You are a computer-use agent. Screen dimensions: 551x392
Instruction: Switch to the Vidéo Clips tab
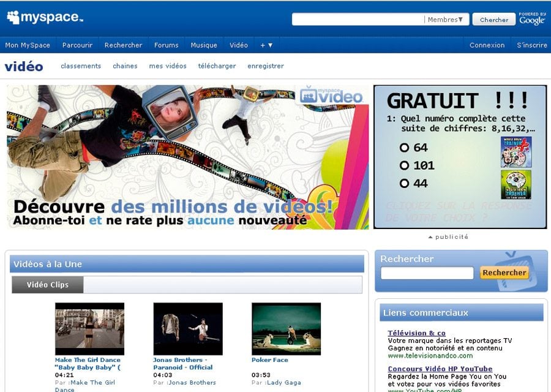[48, 285]
